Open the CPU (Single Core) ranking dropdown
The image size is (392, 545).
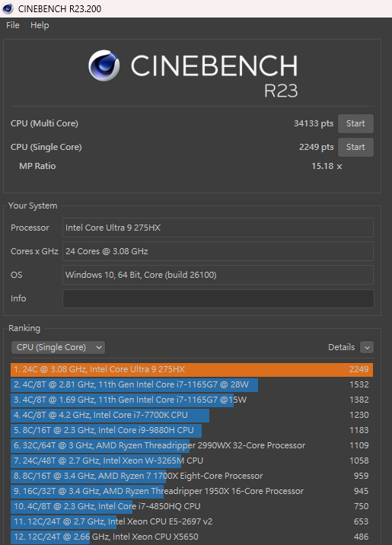pos(58,347)
